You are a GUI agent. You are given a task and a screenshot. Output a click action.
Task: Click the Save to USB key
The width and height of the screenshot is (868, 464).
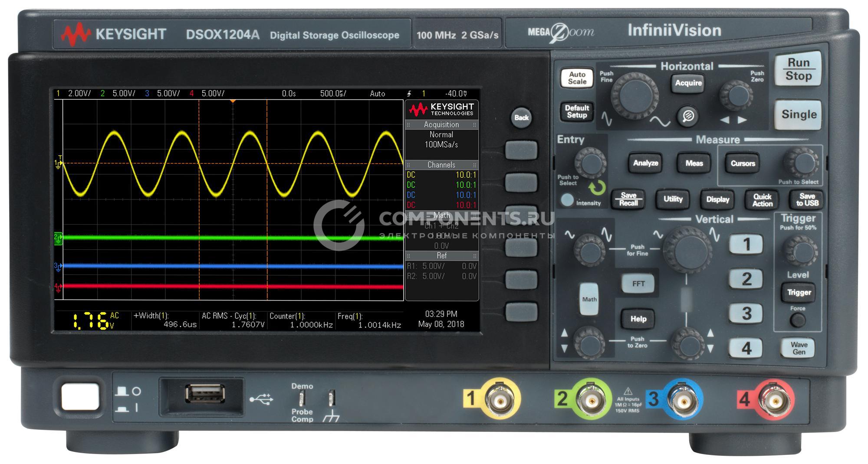tap(807, 199)
